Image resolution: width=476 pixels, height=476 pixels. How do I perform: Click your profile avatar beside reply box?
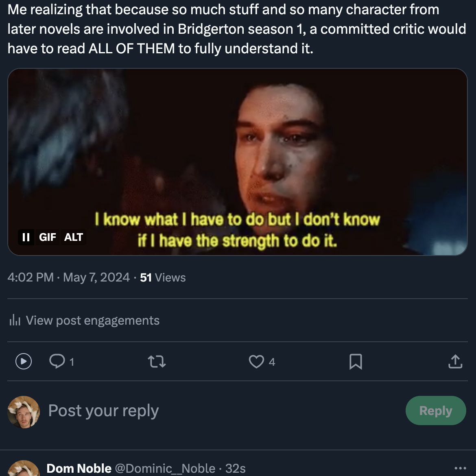[24, 412]
